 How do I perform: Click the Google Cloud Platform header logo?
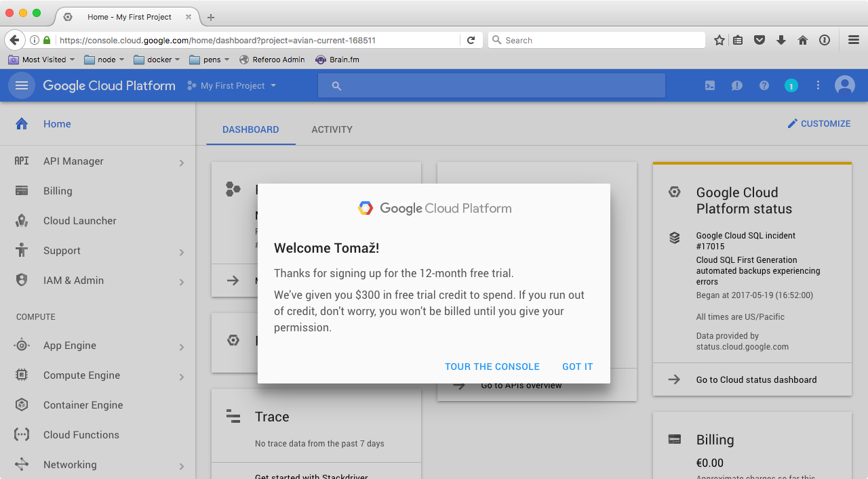tap(109, 85)
